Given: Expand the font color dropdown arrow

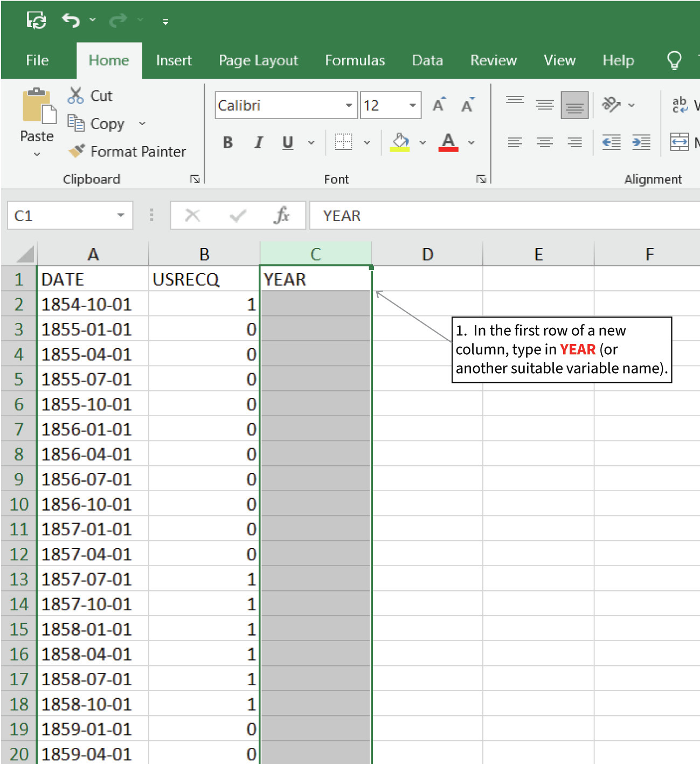Looking at the screenshot, I should click(x=472, y=142).
